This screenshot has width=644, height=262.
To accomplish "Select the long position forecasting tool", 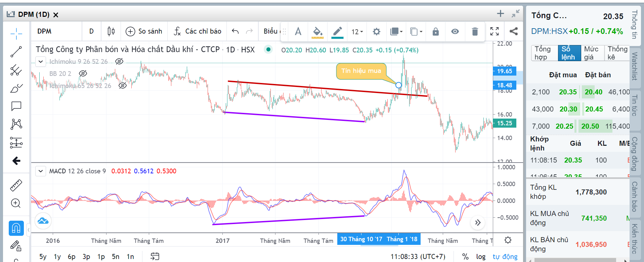I will click(x=16, y=143).
